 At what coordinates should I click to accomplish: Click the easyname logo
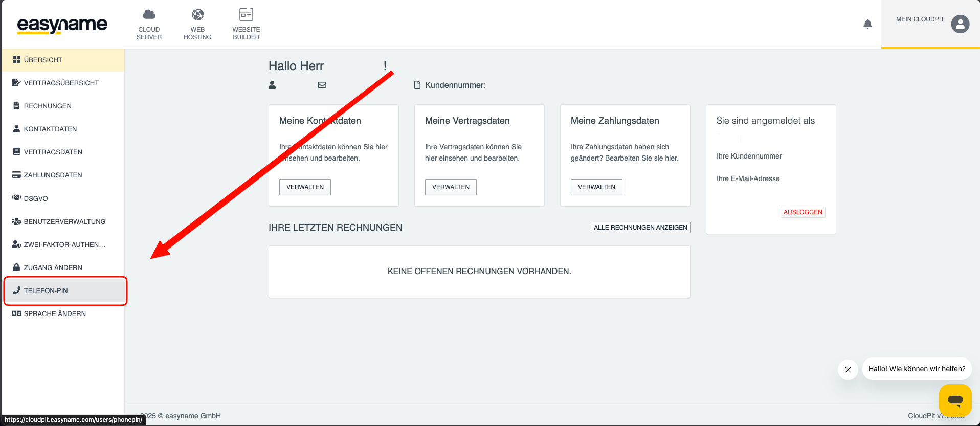click(x=62, y=25)
